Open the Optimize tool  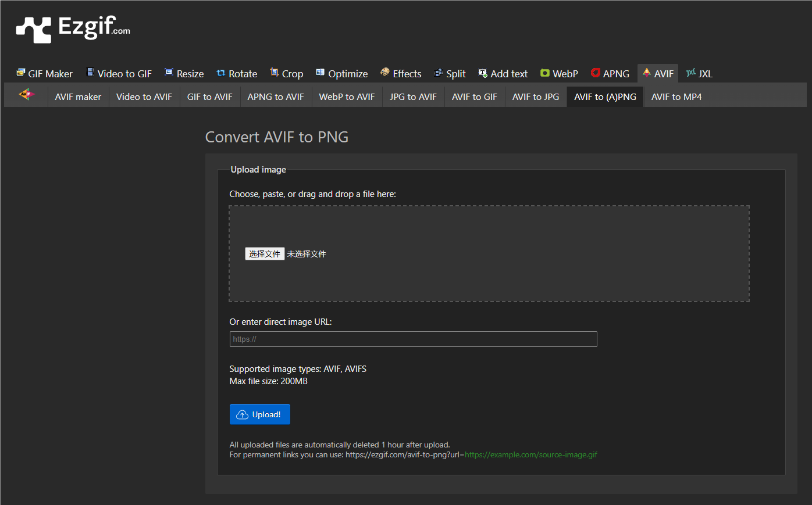coord(342,74)
